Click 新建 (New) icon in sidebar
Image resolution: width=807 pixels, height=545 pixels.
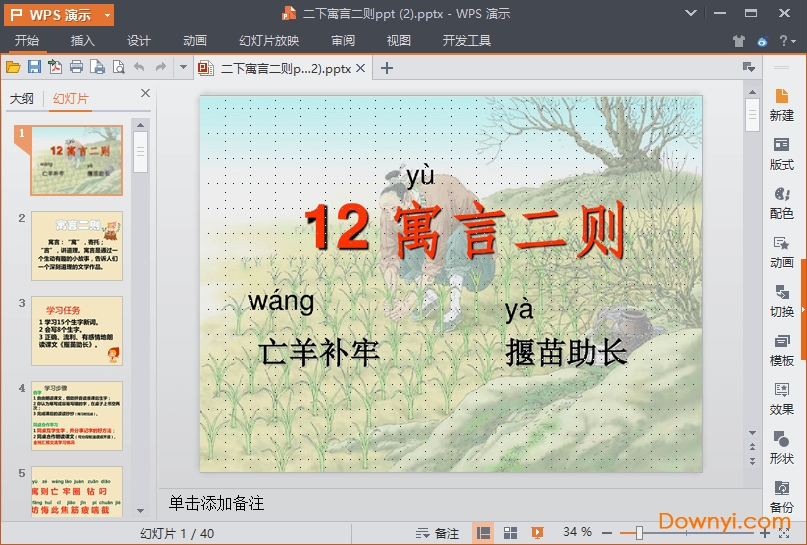782,103
